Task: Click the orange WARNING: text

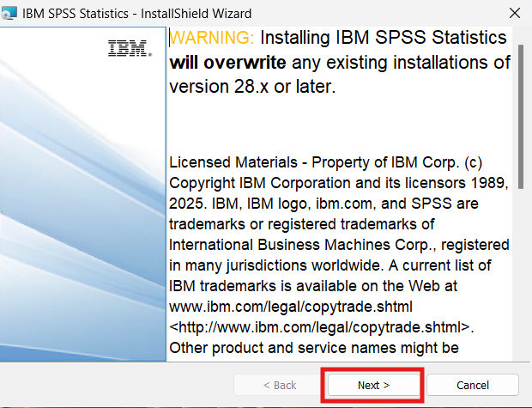Action: click(212, 38)
